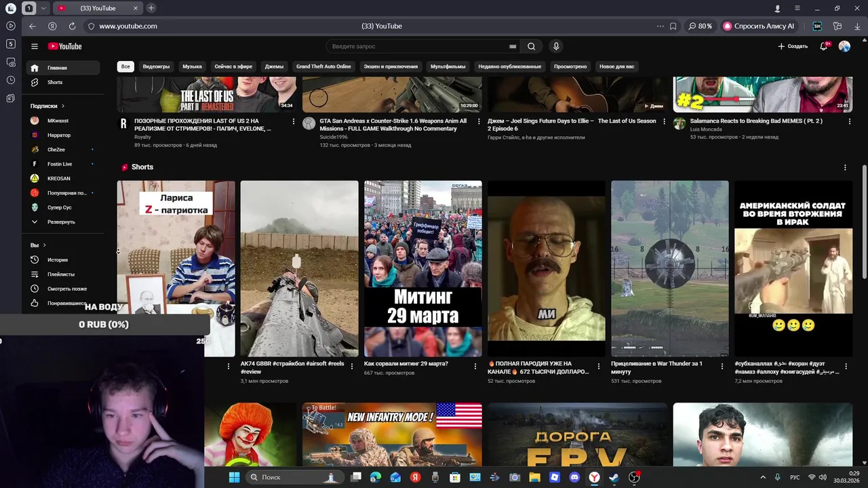Expand subscriptions list with Развернуть
Screen dimensions: 868x488
click(x=62, y=222)
